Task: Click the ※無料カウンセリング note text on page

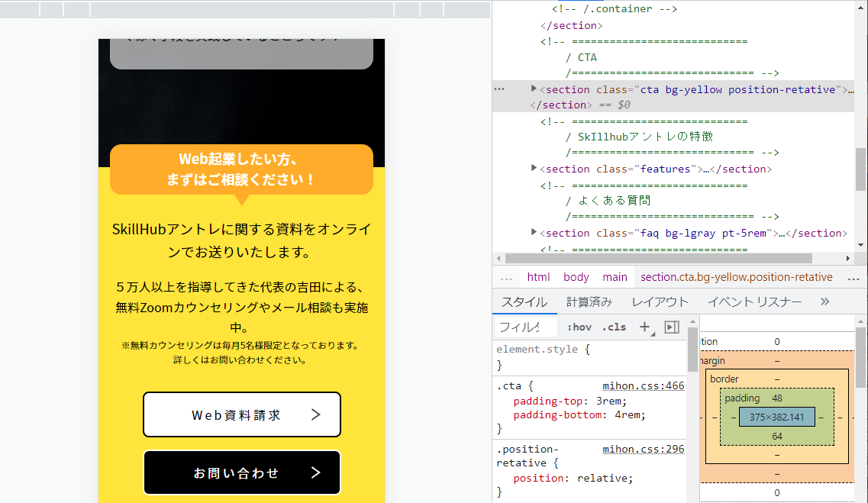Action: [240, 353]
